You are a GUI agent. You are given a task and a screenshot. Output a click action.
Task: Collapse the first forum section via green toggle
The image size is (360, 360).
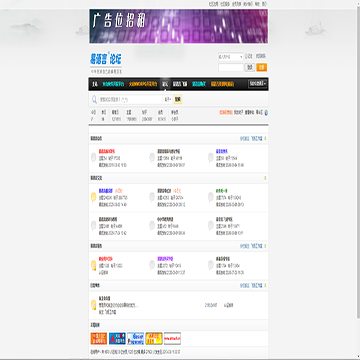pyautogui.click(x=265, y=138)
